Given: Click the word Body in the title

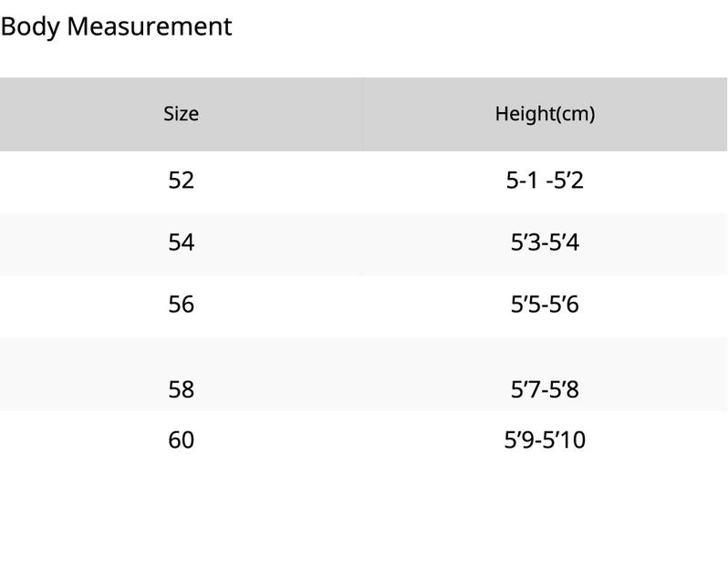Looking at the screenshot, I should 30,26.
